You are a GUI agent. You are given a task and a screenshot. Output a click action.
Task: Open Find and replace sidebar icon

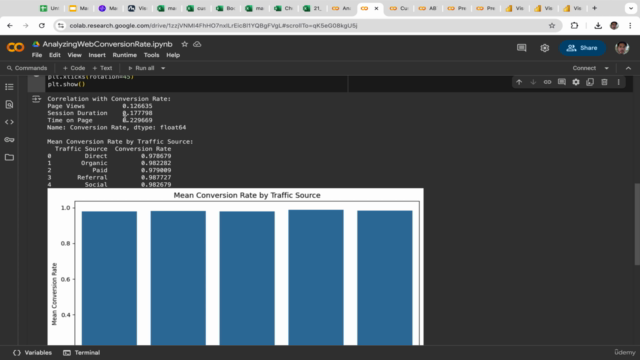click(9, 104)
